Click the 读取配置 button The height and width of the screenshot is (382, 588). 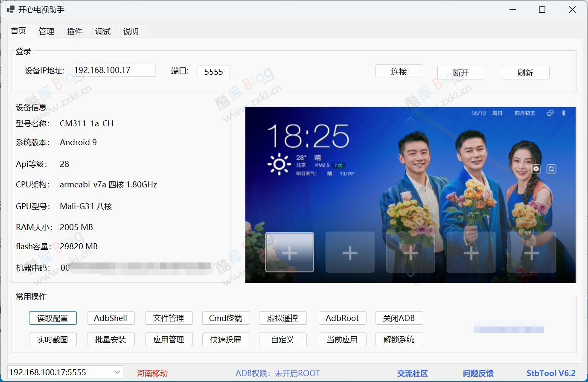coord(52,318)
